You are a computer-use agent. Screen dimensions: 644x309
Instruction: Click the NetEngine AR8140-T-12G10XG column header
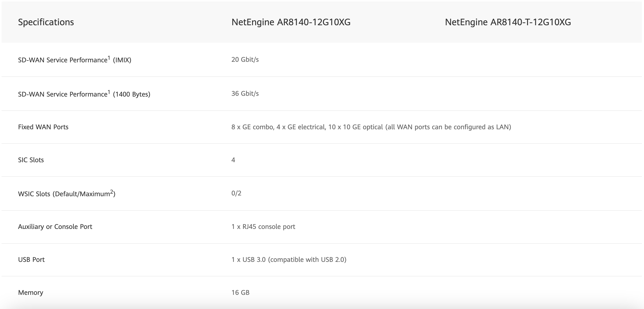[x=508, y=22]
